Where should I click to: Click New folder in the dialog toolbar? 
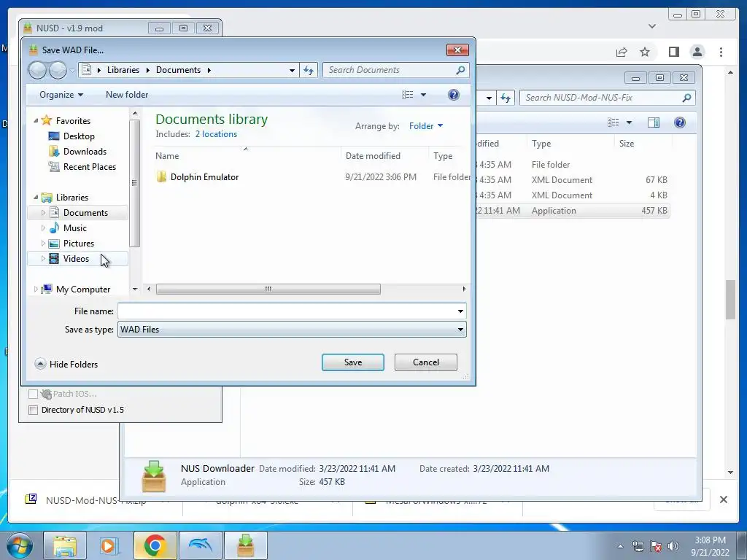pyautogui.click(x=127, y=95)
